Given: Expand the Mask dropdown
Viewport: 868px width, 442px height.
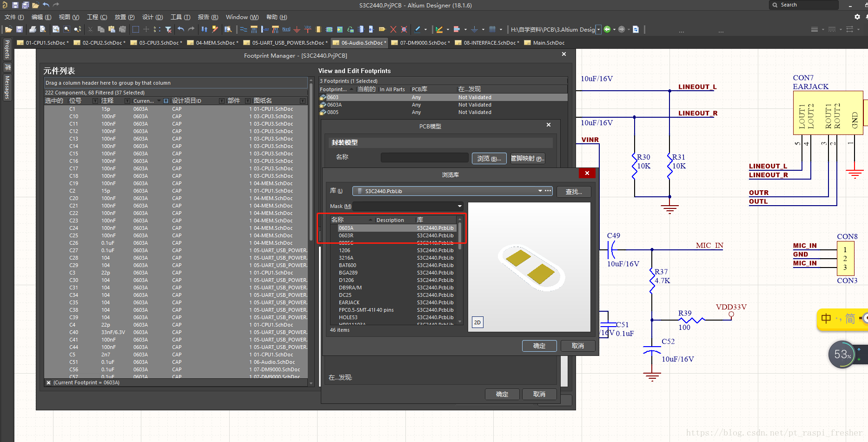Looking at the screenshot, I should tap(460, 206).
